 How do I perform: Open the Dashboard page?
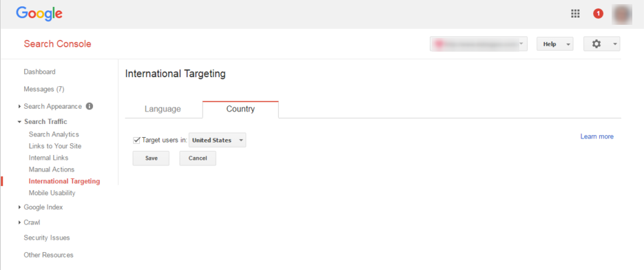tap(39, 72)
